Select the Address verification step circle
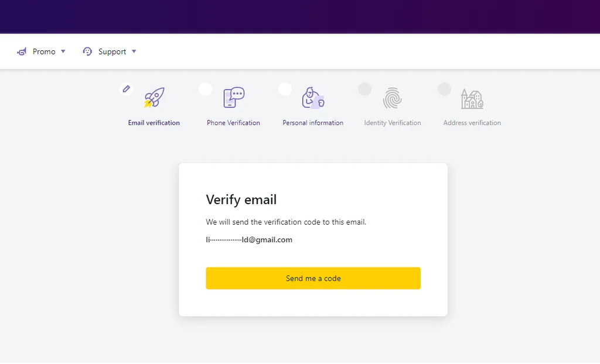 click(444, 89)
